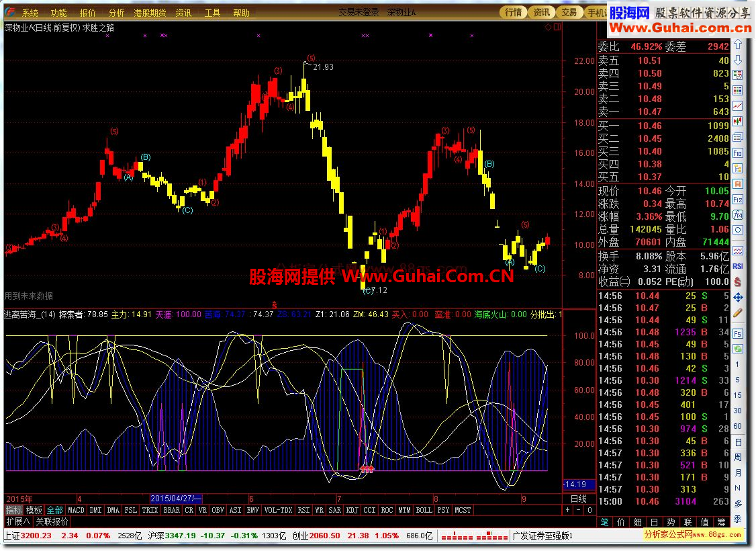Click the red diamond icon above price axis
The width and height of the screenshot is (756, 551).
point(548,27)
